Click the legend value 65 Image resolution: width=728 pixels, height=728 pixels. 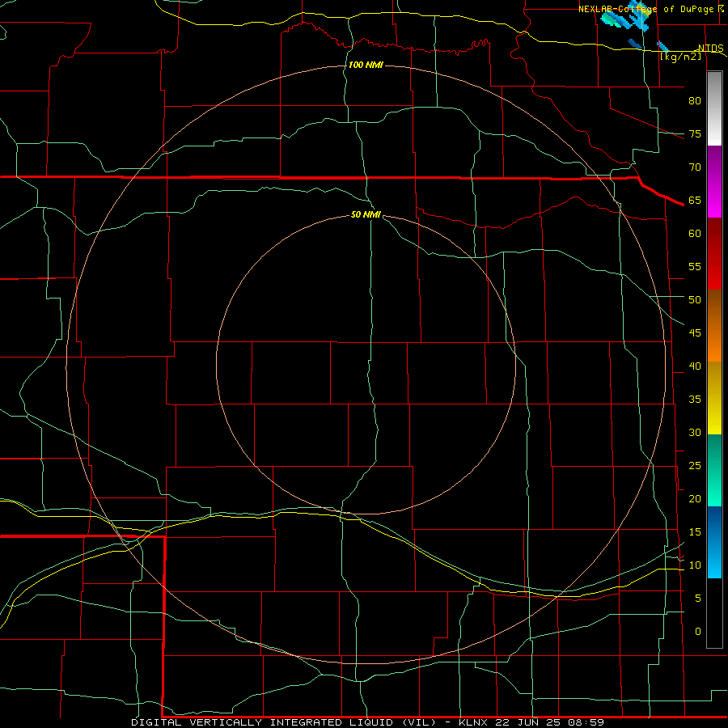(695, 200)
